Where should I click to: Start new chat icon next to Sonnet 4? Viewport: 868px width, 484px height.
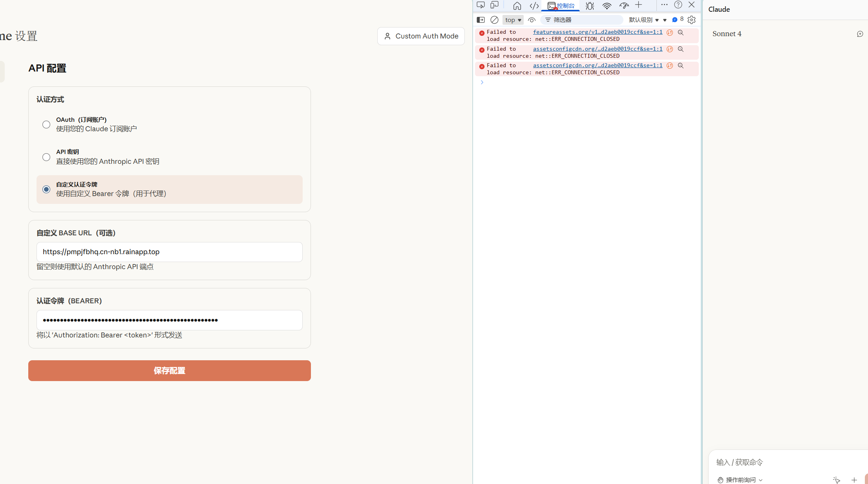860,34
